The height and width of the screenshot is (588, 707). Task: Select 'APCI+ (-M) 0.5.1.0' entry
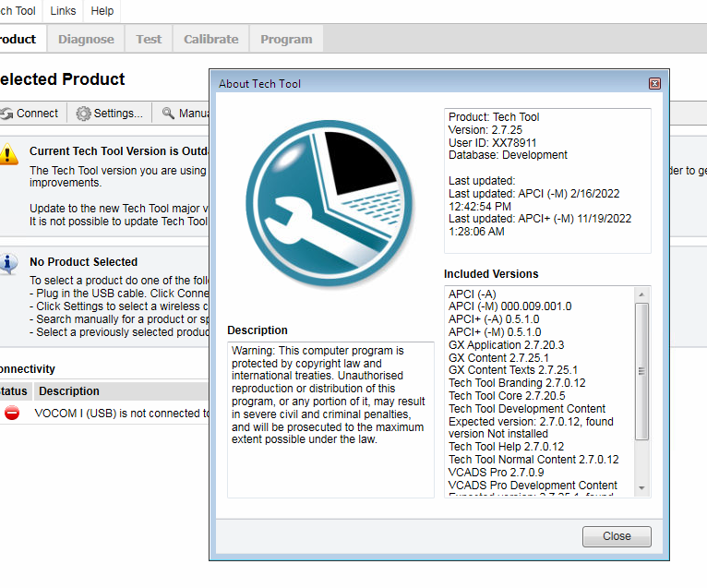click(x=495, y=332)
